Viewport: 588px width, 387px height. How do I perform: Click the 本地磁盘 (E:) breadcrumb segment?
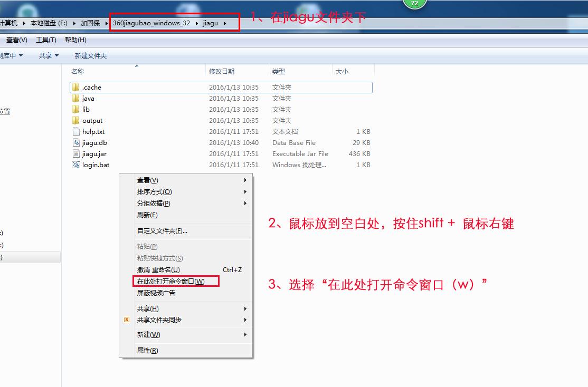[x=49, y=23]
